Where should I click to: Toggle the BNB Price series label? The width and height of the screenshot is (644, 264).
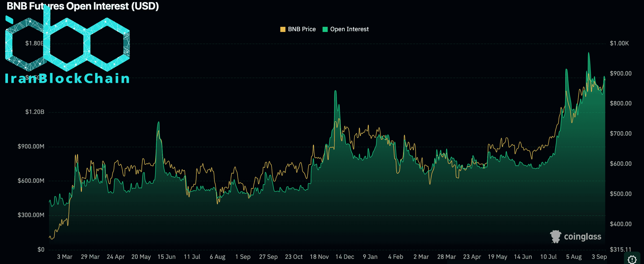click(302, 29)
